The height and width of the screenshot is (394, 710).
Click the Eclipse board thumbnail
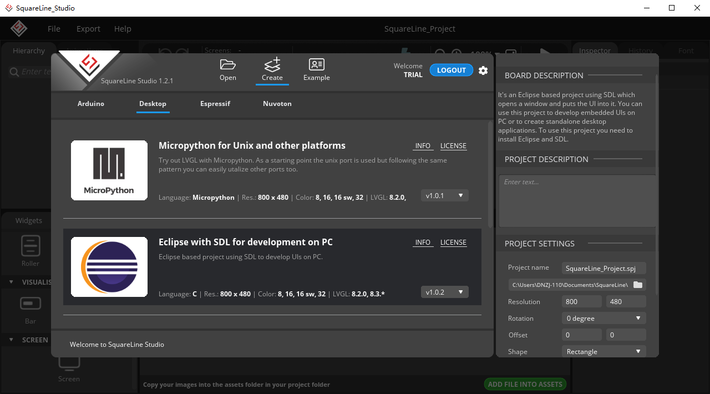click(x=109, y=267)
